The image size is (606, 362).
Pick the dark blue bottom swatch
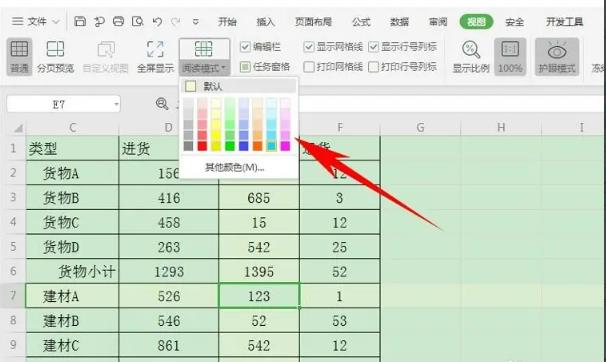tap(243, 146)
